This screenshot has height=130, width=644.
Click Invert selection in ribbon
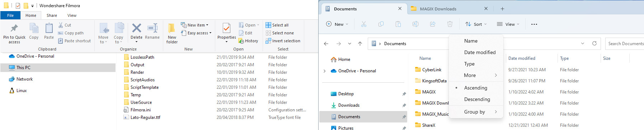283,41
